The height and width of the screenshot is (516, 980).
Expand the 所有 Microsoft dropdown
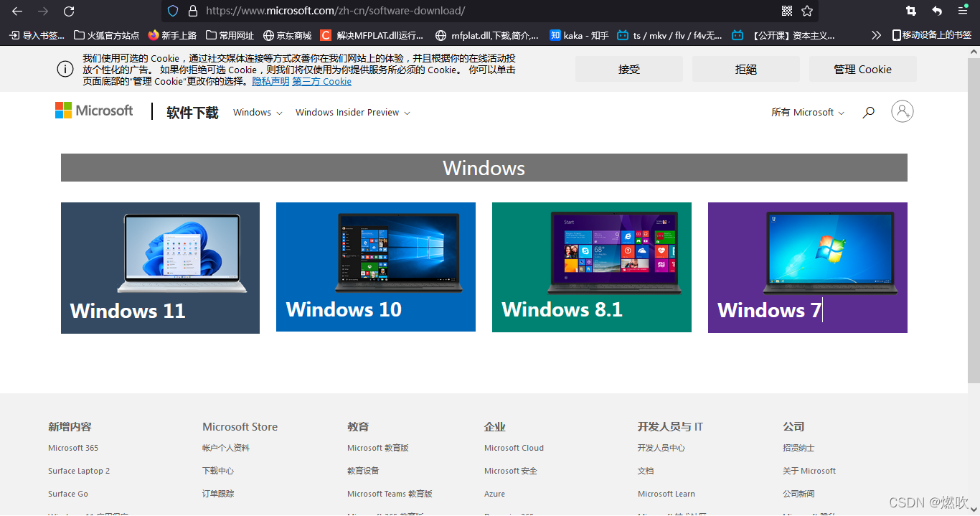click(808, 113)
